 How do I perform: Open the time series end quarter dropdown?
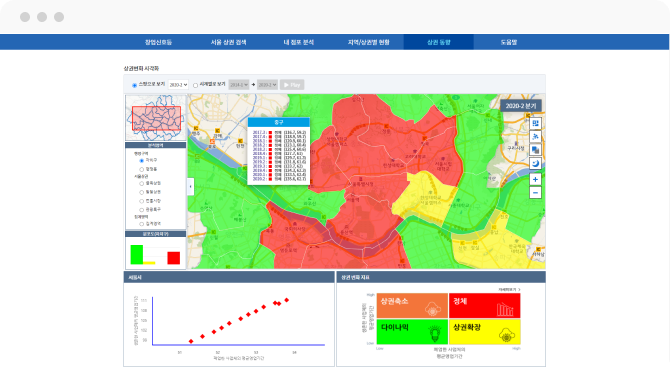pyautogui.click(x=267, y=85)
